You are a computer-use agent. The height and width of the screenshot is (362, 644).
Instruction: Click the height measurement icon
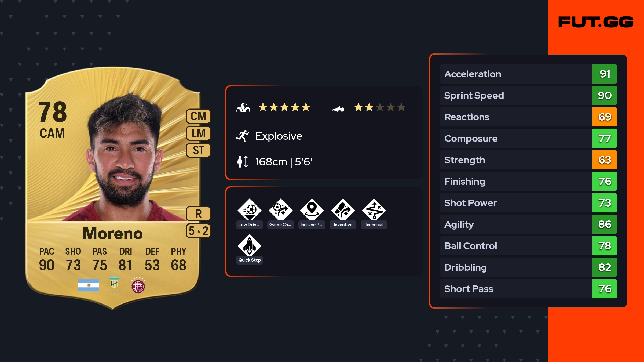point(243,162)
